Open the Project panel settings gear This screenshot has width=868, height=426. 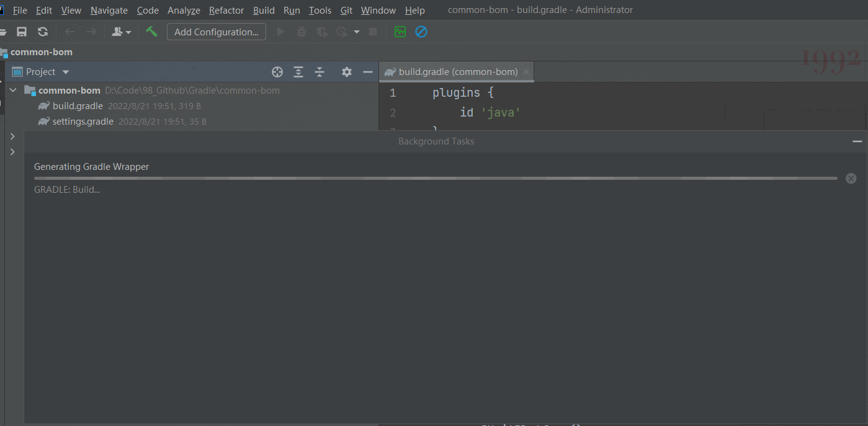point(346,72)
